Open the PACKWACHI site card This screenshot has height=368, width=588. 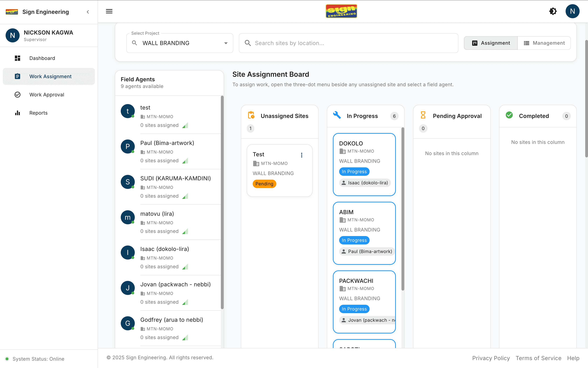(364, 302)
